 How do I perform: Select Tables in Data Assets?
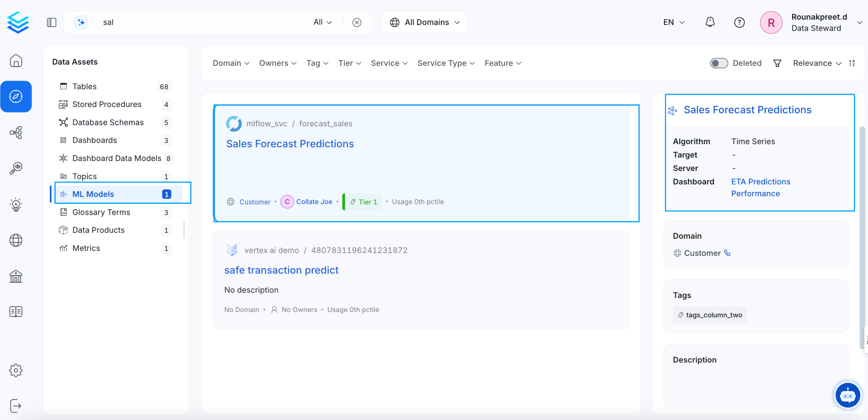(84, 86)
